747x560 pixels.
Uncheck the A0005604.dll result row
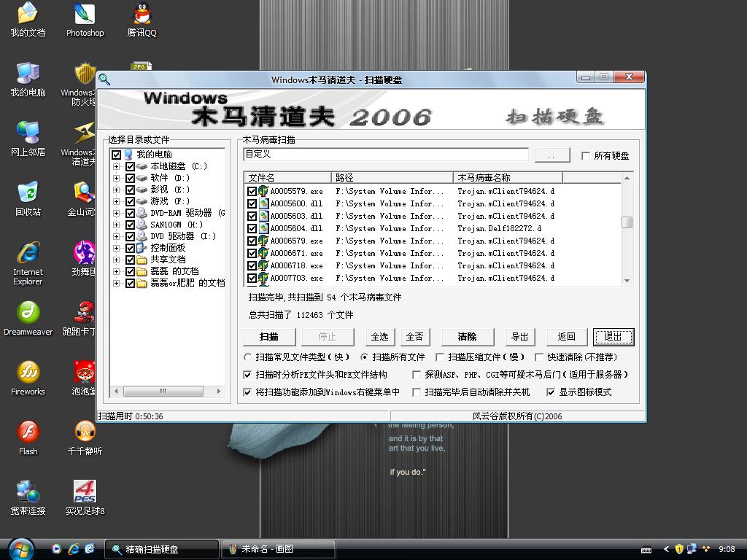pyautogui.click(x=252, y=228)
